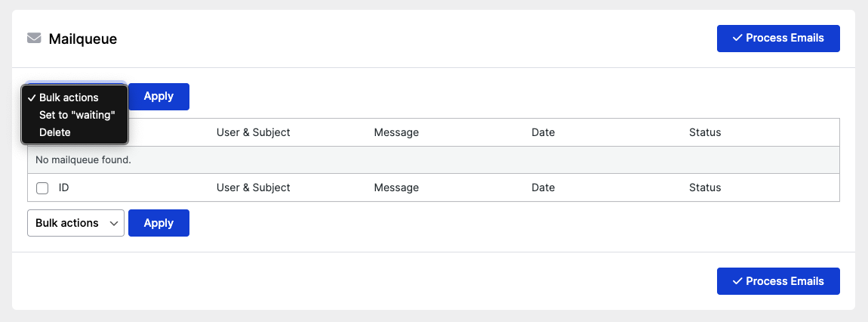The width and height of the screenshot is (868, 322).
Task: Click the ID footer column label
Action: 63,188
